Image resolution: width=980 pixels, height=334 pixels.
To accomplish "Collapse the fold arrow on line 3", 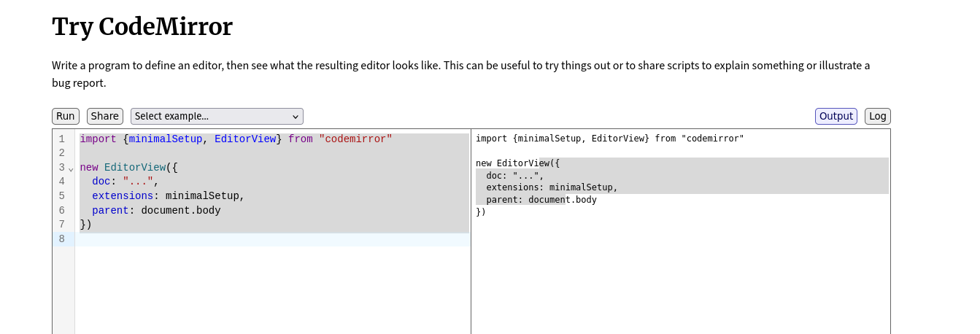I will (x=71, y=168).
